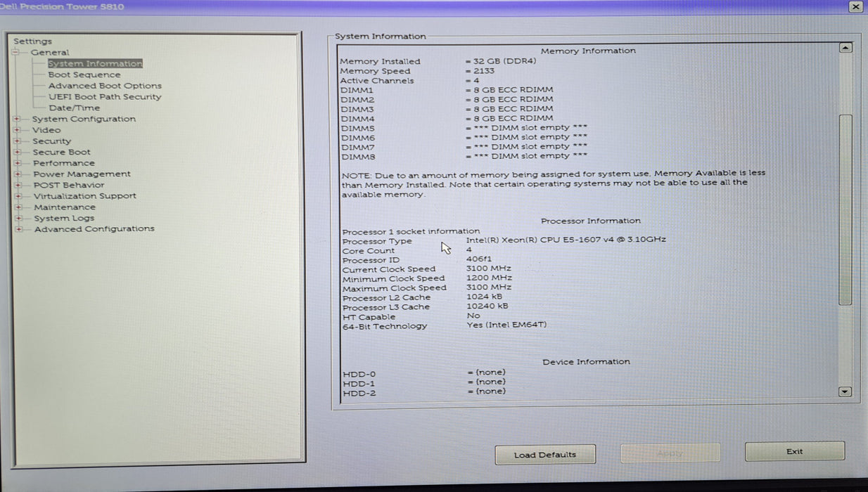
Task: Select the Maintenance label
Action: point(65,207)
